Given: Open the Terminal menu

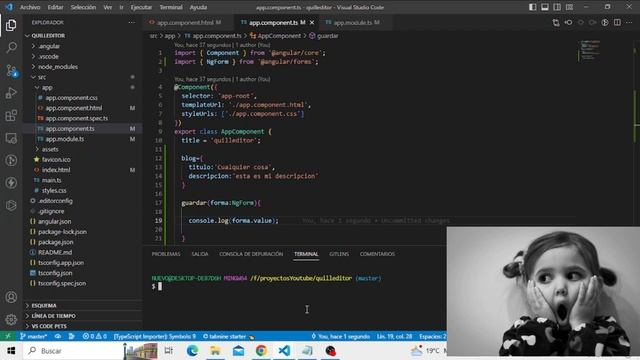Looking at the screenshot, I should tap(171, 7).
